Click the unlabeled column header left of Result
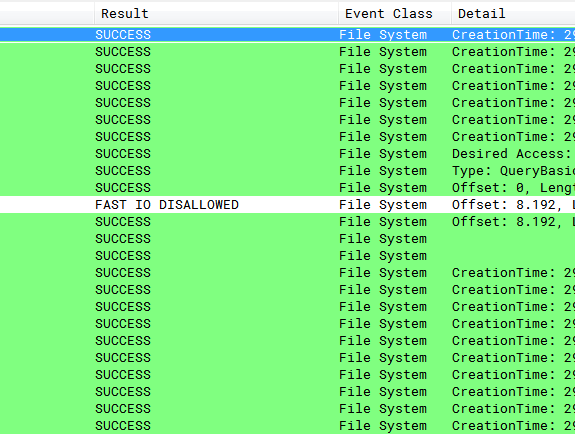 47,14
